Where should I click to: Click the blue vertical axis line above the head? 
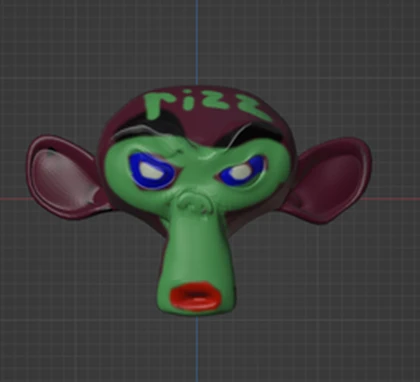point(197,42)
